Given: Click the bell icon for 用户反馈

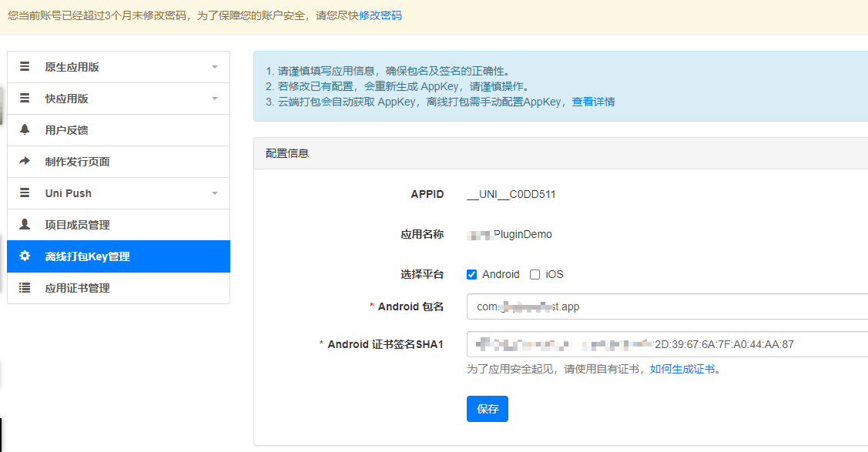Looking at the screenshot, I should 25,130.
